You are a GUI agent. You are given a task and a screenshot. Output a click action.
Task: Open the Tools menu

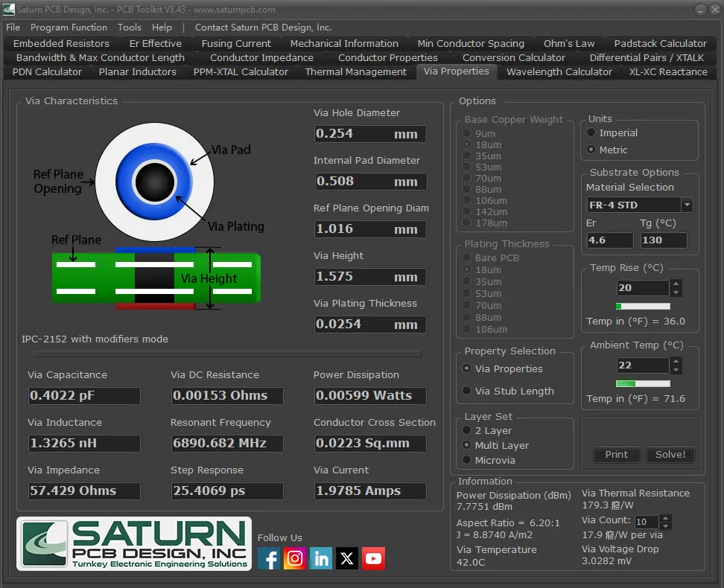pos(130,28)
